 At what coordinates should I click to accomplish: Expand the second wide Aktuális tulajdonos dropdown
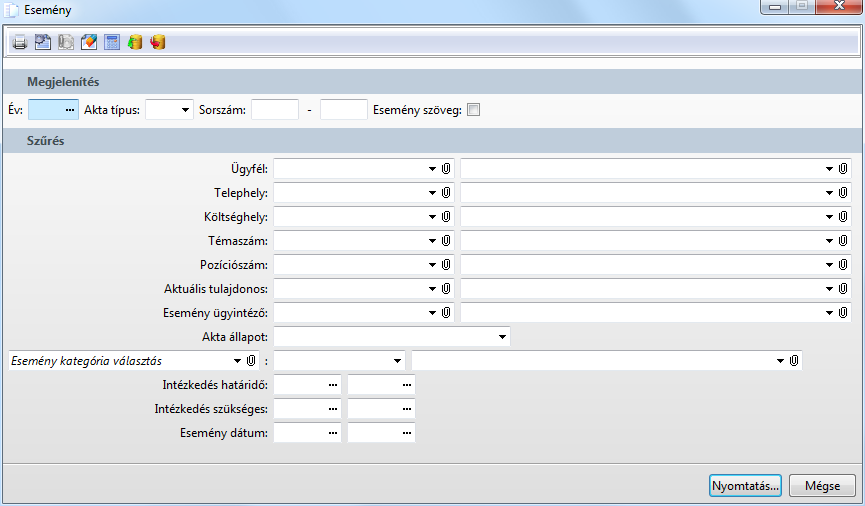tap(829, 289)
